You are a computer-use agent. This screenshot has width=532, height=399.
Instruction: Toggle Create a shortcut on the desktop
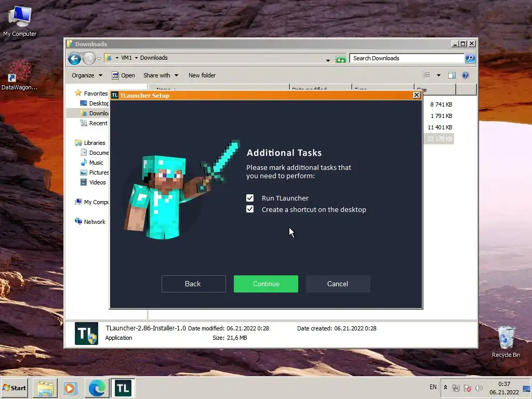pos(250,209)
